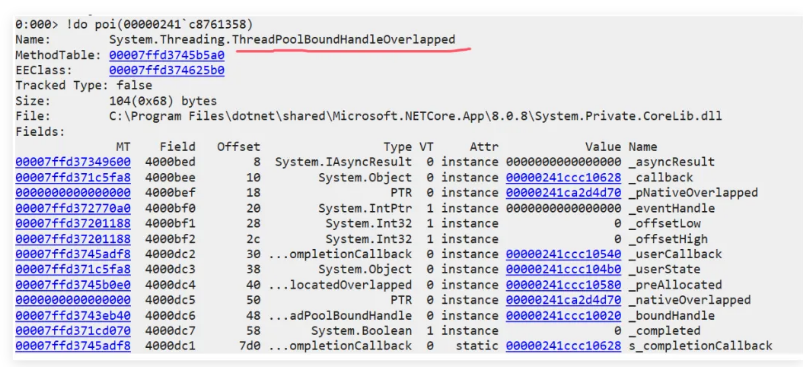Screen dimensions: 803x367
Task: Click MT link 00007ffd372770a0 in _eventHandle row
Action: pos(73,208)
